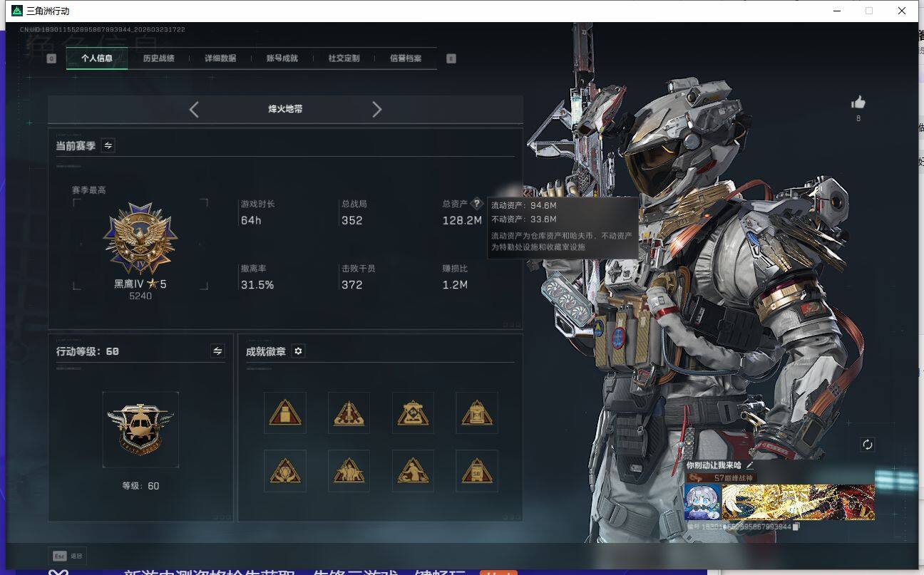Click the 游戏时长 64h value

[251, 220]
